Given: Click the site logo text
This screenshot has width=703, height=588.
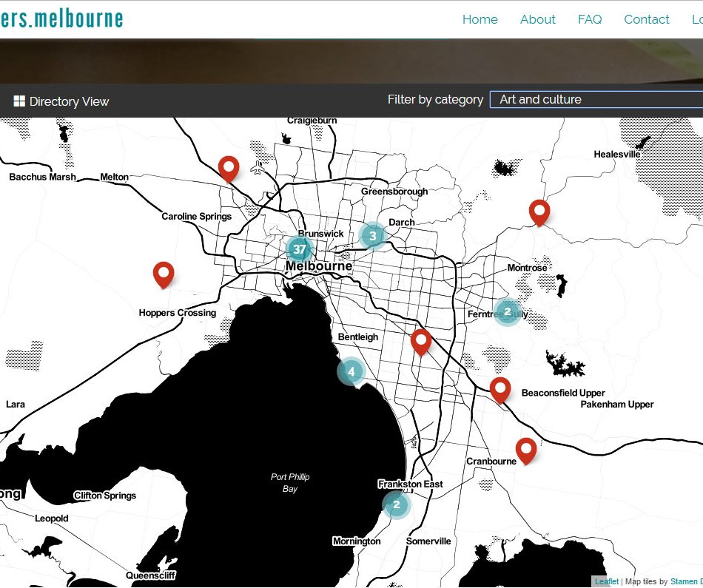Looking at the screenshot, I should (61, 19).
